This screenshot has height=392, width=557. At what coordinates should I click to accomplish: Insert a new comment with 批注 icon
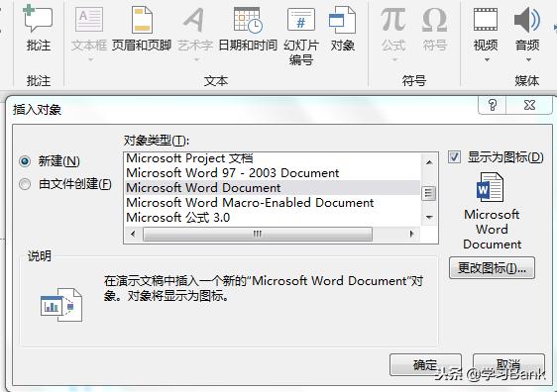38,19
